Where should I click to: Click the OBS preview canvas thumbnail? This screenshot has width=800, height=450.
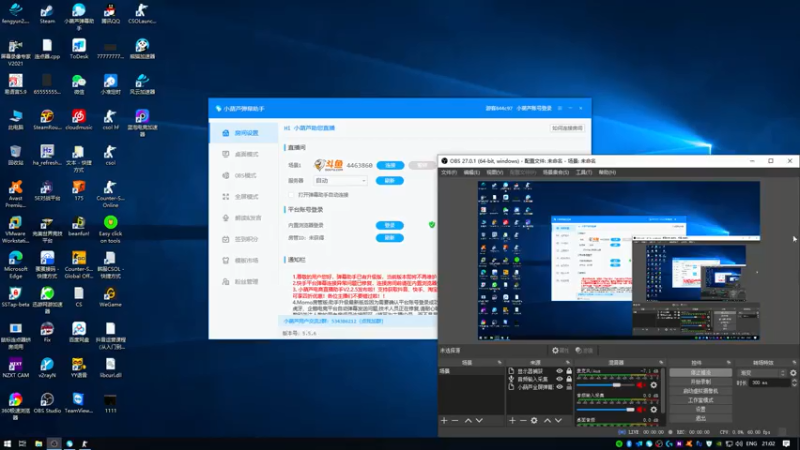point(618,261)
